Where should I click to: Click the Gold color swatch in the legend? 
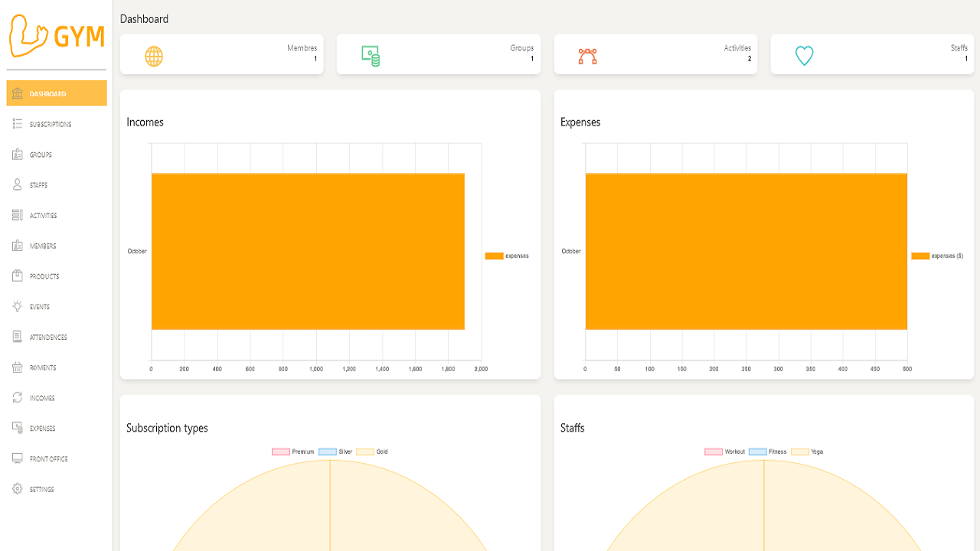point(365,452)
